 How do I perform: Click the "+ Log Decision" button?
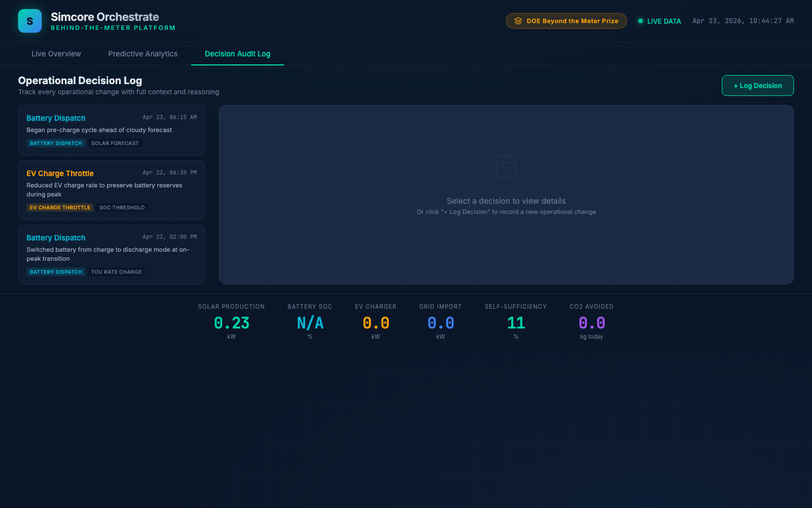pos(757,85)
